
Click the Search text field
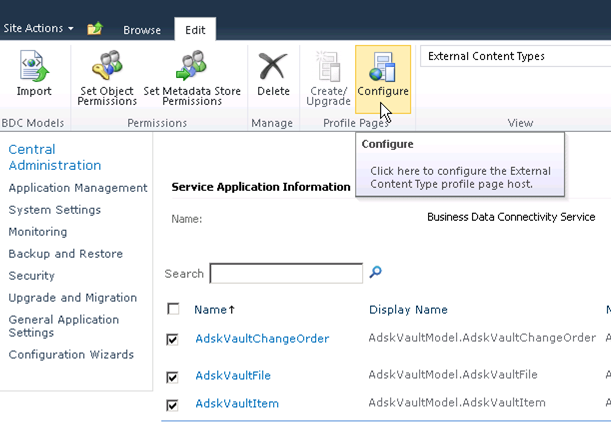286,273
